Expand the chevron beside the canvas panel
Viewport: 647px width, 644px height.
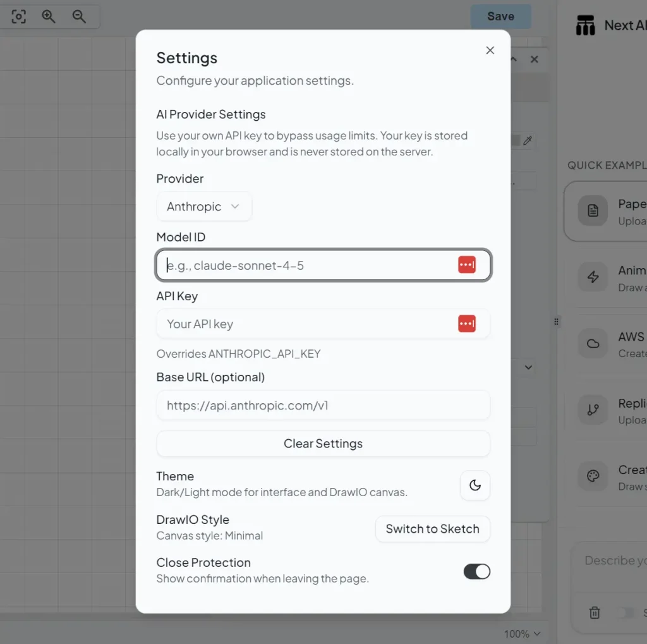point(528,367)
